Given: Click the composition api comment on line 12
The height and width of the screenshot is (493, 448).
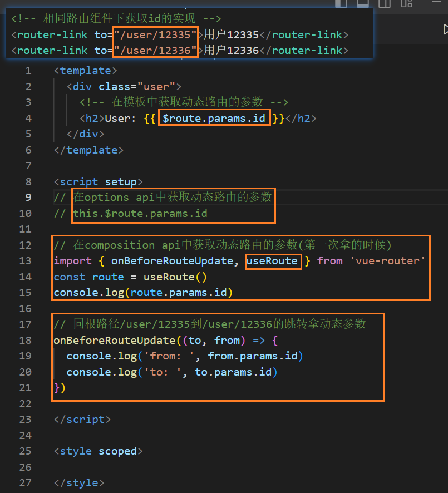Looking at the screenshot, I should 223,245.
